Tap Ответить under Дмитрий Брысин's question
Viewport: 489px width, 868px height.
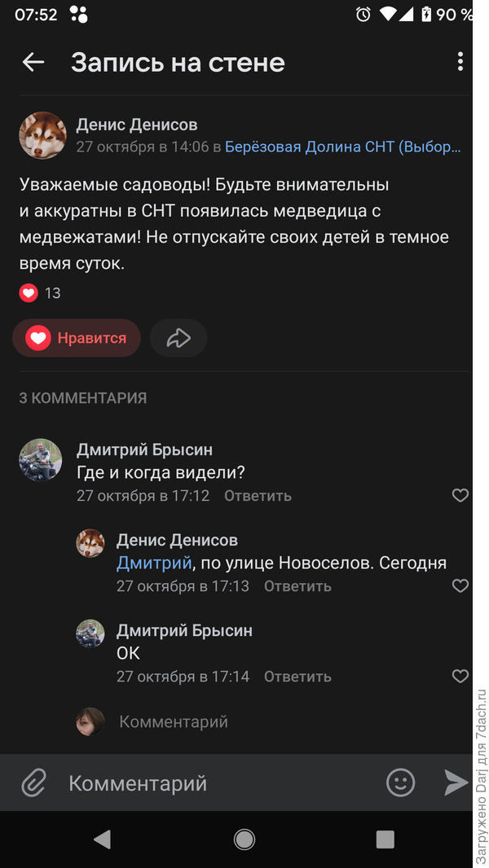coord(258,495)
